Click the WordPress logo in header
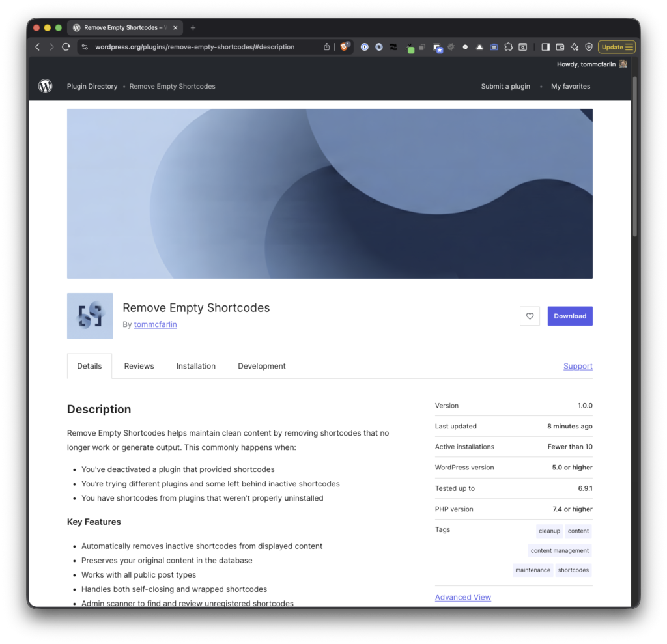Image resolution: width=667 pixels, height=644 pixels. tap(45, 86)
